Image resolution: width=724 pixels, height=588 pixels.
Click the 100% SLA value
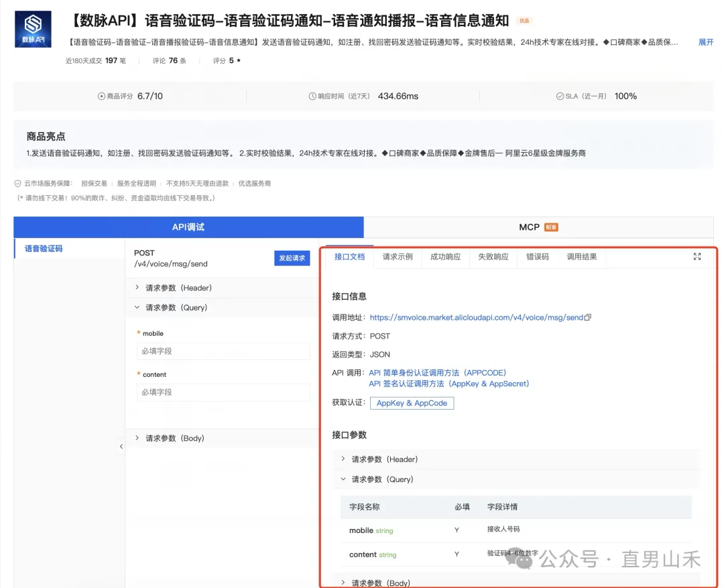pyautogui.click(x=625, y=96)
